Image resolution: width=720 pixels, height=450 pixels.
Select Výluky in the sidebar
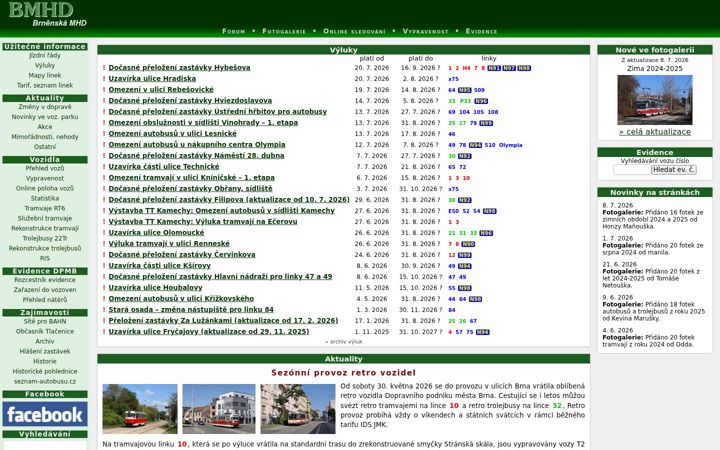coord(45,65)
